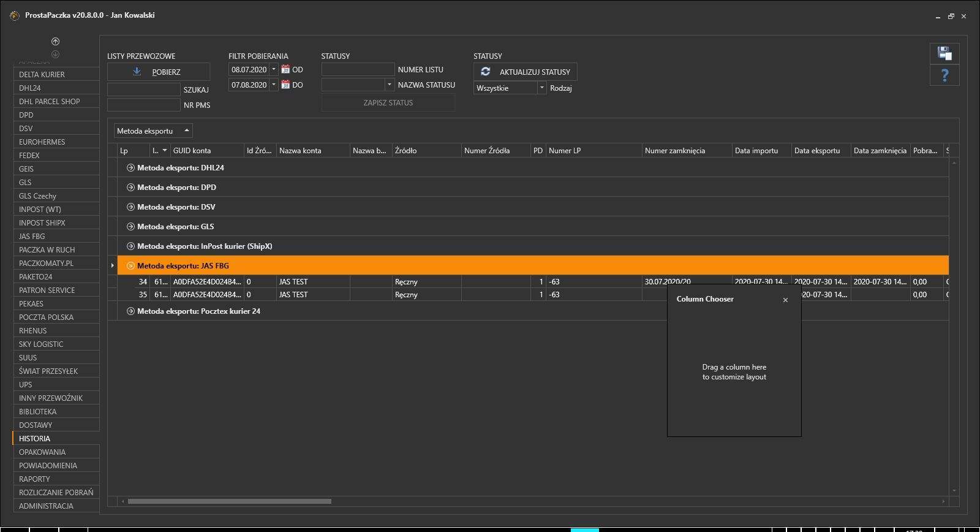The image size is (980, 532).
Task: Open help with the question mark icon
Action: 944,75
